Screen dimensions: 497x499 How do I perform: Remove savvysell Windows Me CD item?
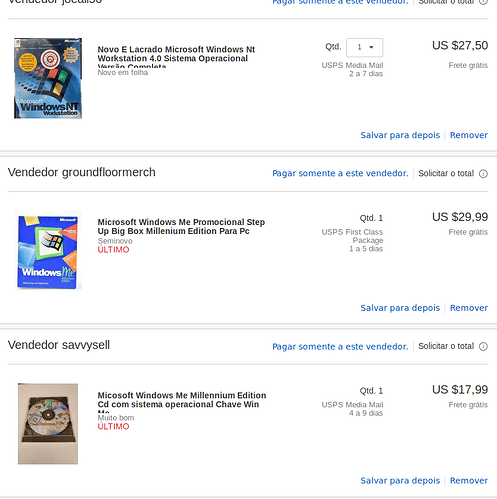click(469, 480)
